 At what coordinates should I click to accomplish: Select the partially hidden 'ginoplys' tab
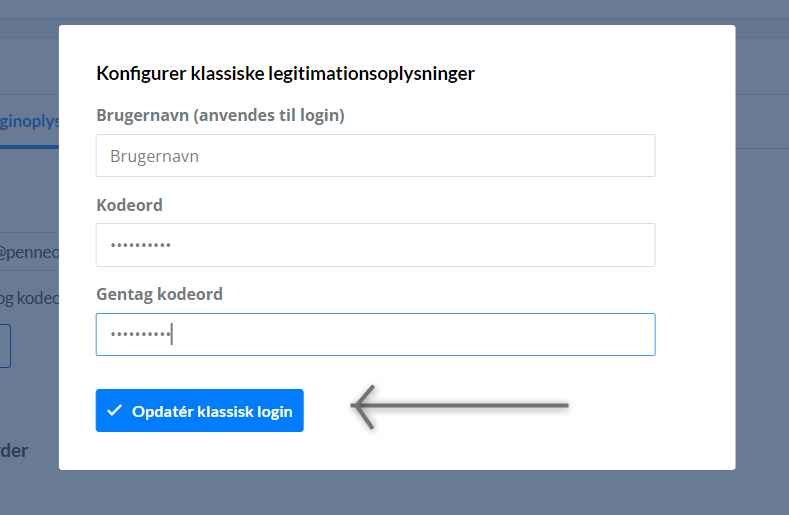29,121
